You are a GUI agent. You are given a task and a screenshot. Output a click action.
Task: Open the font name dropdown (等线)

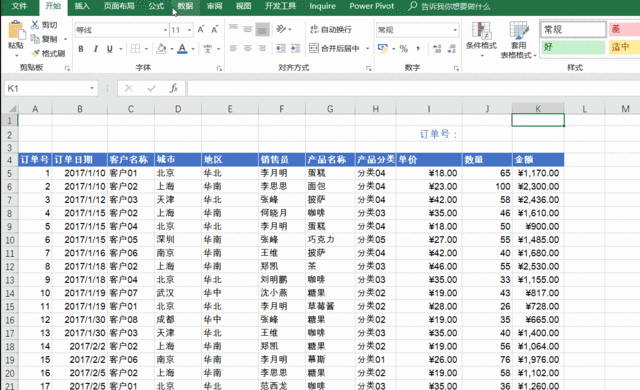(x=165, y=30)
